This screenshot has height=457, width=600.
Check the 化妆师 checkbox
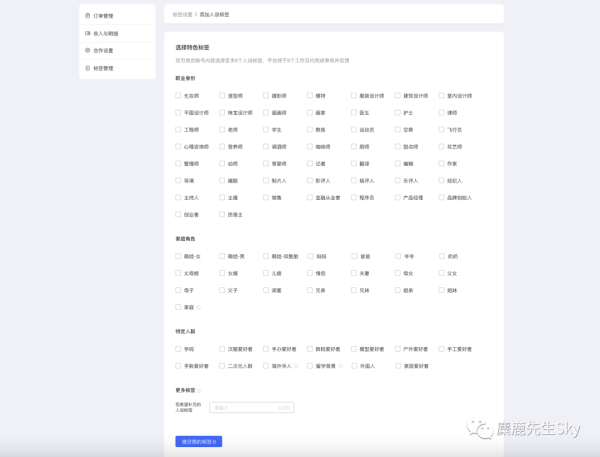click(178, 96)
